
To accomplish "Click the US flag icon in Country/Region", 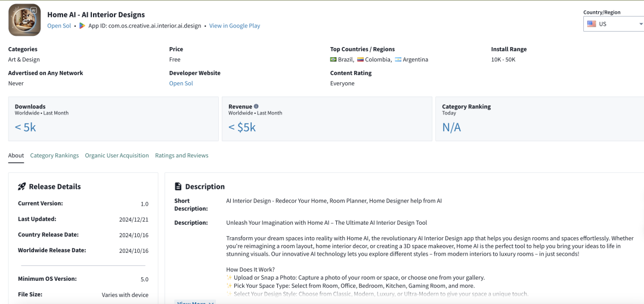I will pyautogui.click(x=592, y=24).
